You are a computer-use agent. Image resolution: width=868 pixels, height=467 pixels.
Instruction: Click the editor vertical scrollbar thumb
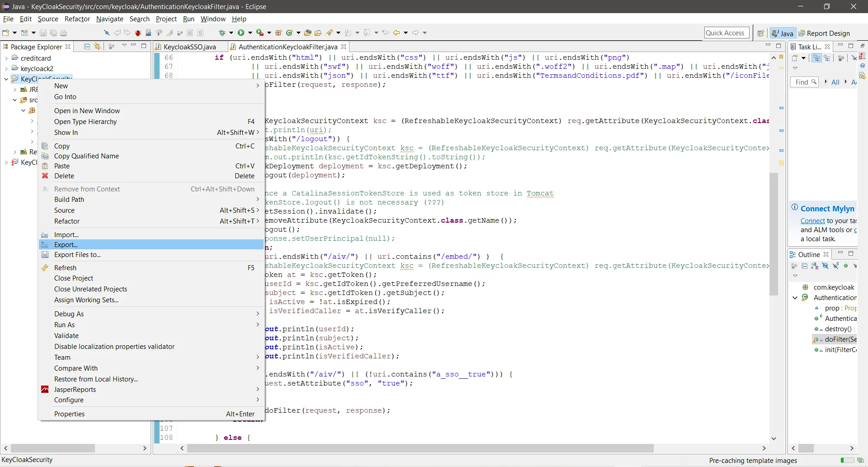(774, 234)
